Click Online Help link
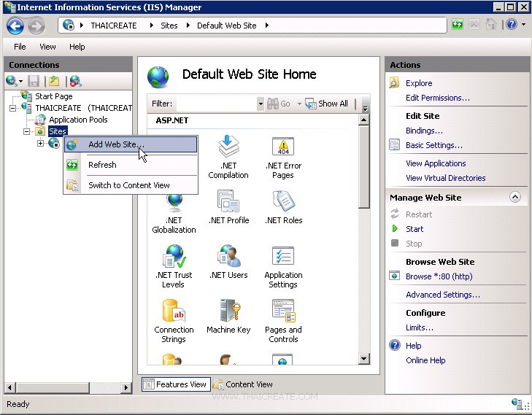 425,360
